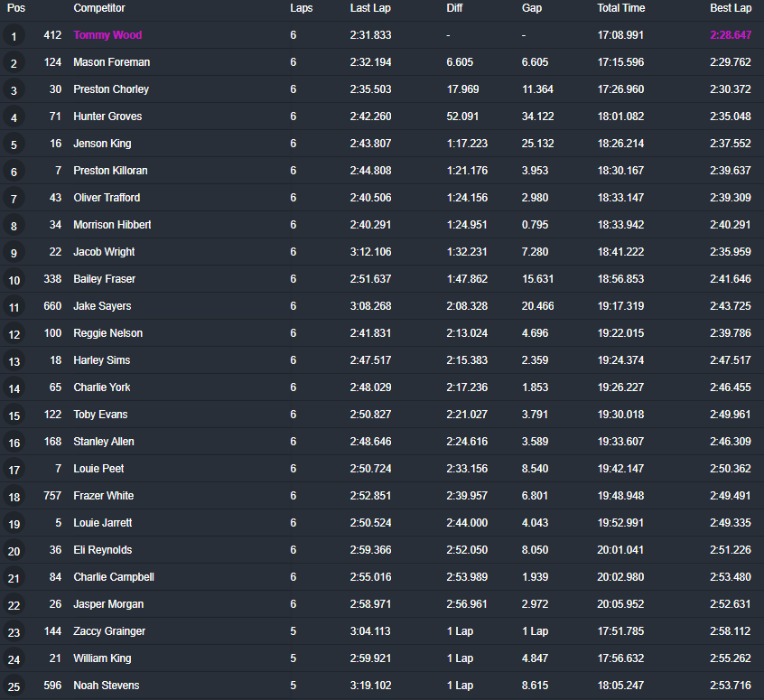Click the Gap column header
Image resolution: width=764 pixels, height=700 pixels.
pos(532,8)
